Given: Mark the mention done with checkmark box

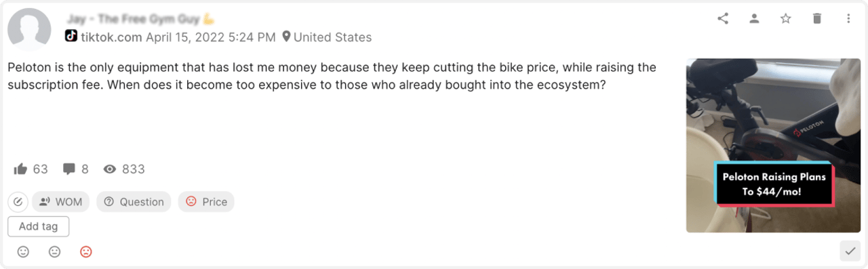Looking at the screenshot, I should pos(850,251).
